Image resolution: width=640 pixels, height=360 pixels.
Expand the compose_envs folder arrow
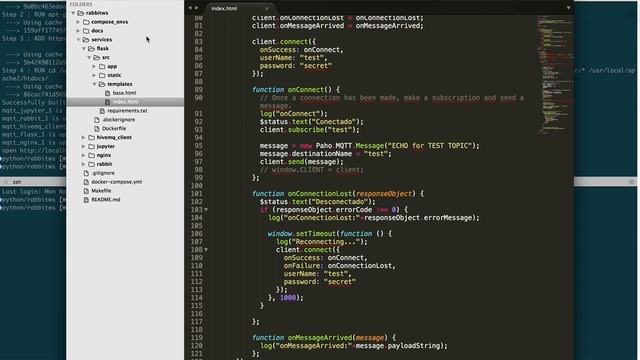click(x=78, y=22)
